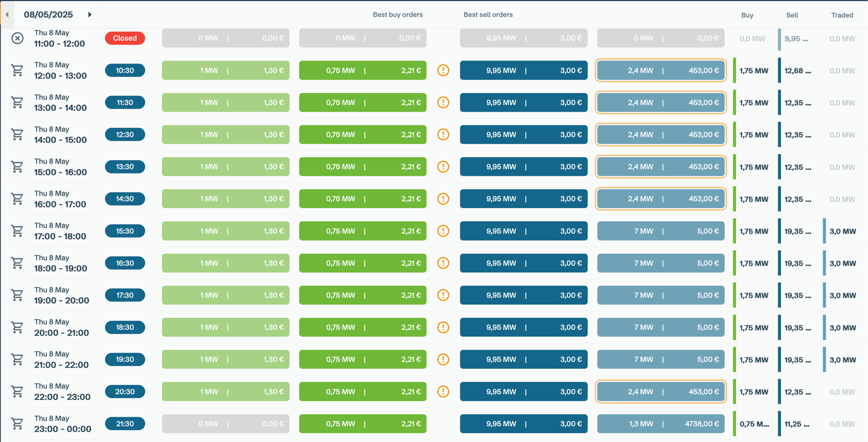868x442 pixels.
Task: Click the 0,75 M... buy total for 23:00 - 00:00
Action: coord(754,424)
